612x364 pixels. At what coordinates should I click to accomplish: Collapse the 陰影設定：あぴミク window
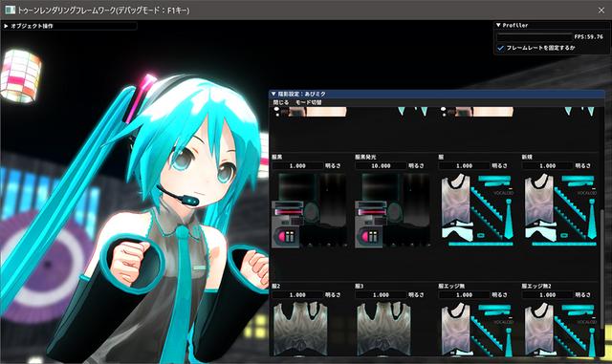(273, 94)
